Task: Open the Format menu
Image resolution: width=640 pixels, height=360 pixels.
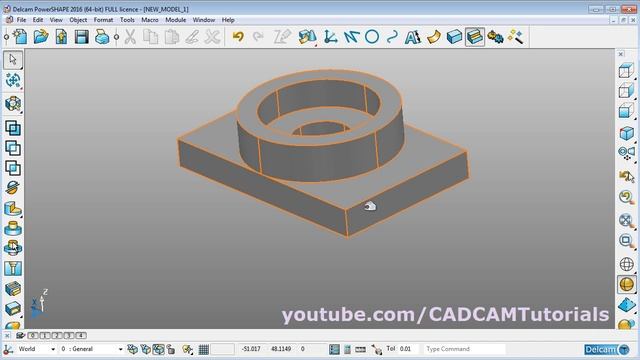Action: click(x=103, y=20)
